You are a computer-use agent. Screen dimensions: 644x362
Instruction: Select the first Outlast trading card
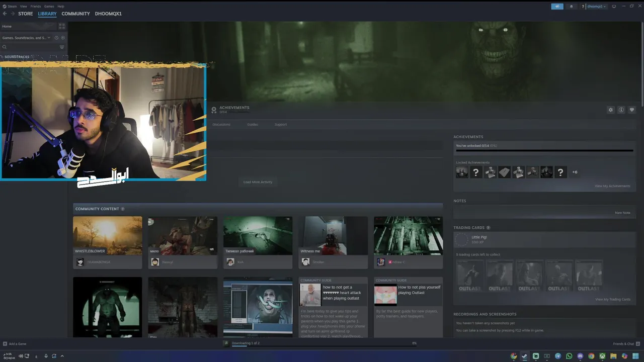point(470,276)
